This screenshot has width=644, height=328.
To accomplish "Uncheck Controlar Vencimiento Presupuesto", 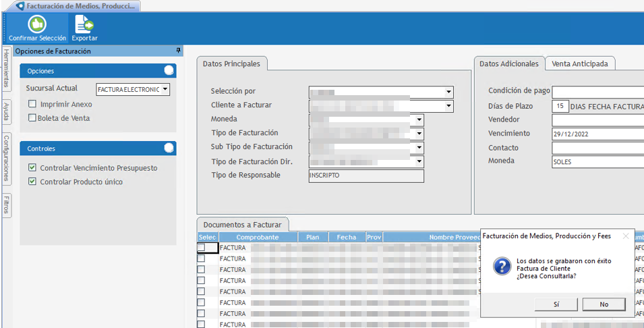I will [x=32, y=167].
